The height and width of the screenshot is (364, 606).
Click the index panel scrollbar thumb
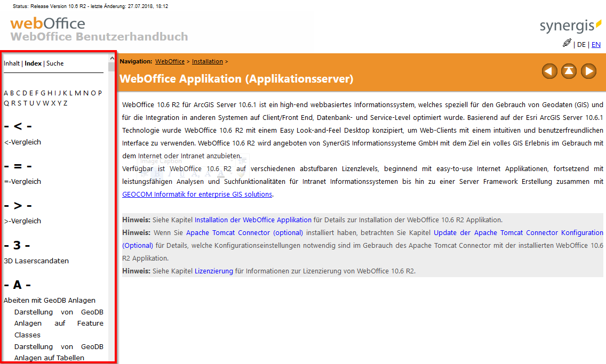click(x=111, y=67)
